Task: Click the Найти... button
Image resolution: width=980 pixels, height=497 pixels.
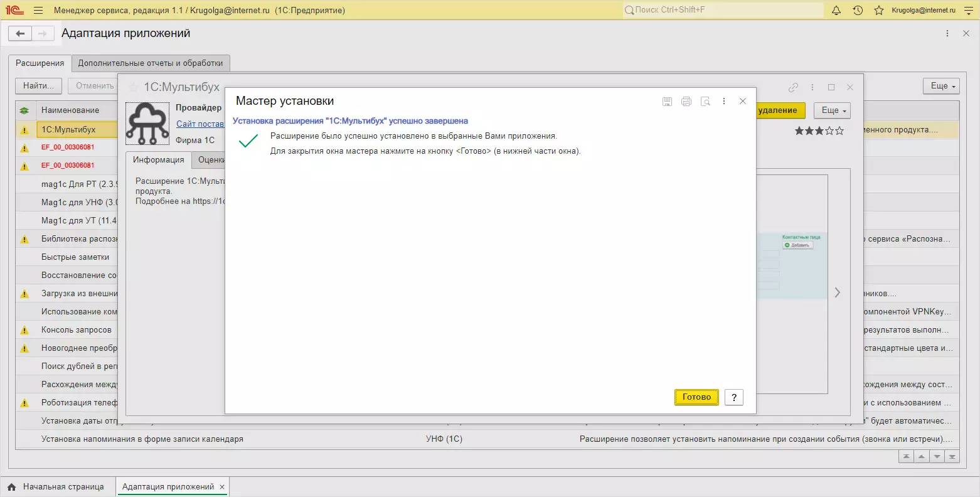Action: click(38, 86)
